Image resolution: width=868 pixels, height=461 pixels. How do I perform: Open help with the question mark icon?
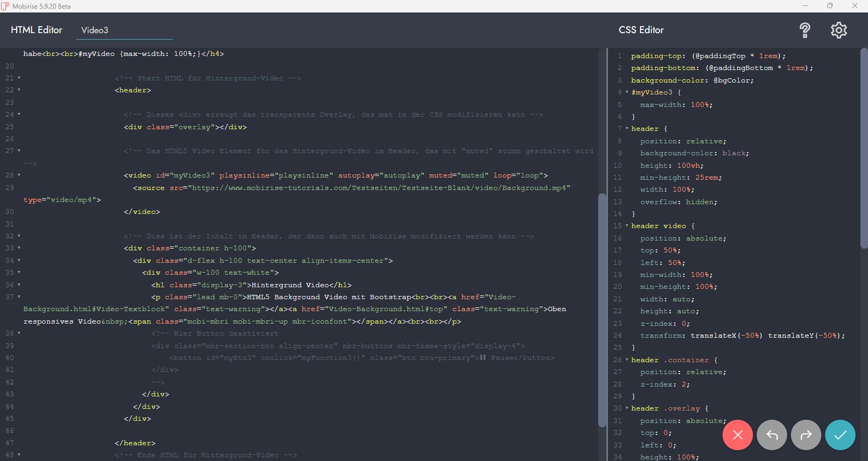click(x=804, y=30)
